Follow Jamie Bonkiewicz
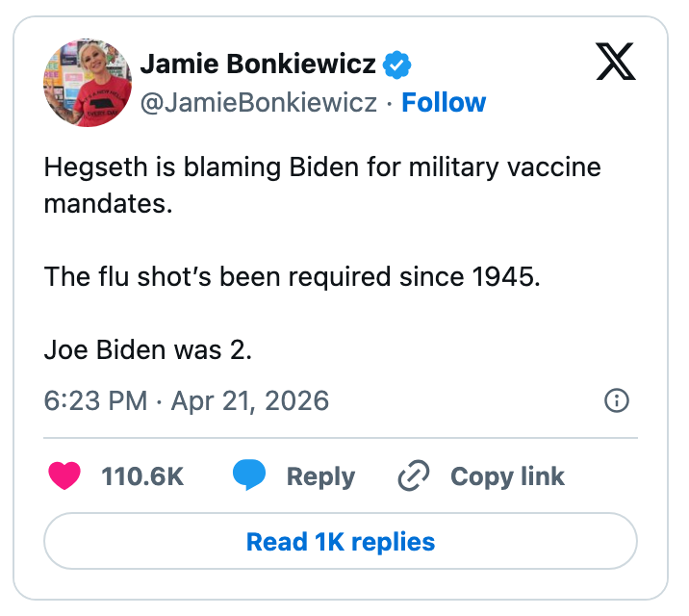 (444, 102)
